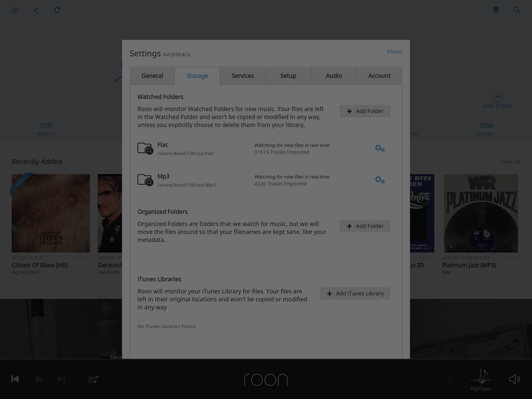Click the /share/Area51/Music/Flac path
This screenshot has height=399, width=532.
(185, 154)
